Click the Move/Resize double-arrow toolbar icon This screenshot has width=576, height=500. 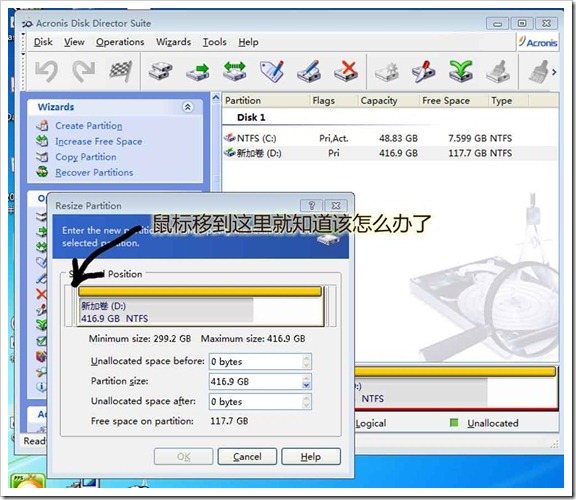(x=235, y=71)
